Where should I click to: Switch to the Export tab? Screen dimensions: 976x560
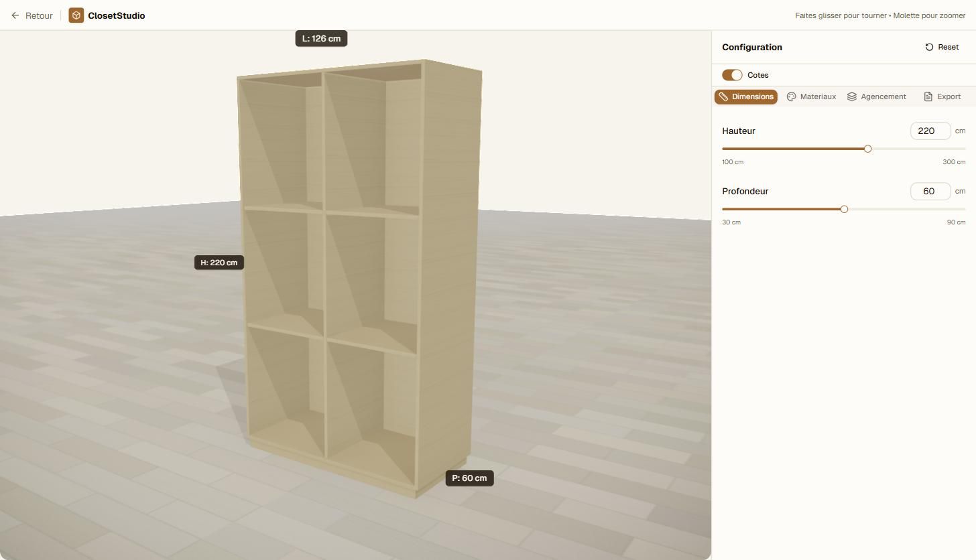click(942, 96)
